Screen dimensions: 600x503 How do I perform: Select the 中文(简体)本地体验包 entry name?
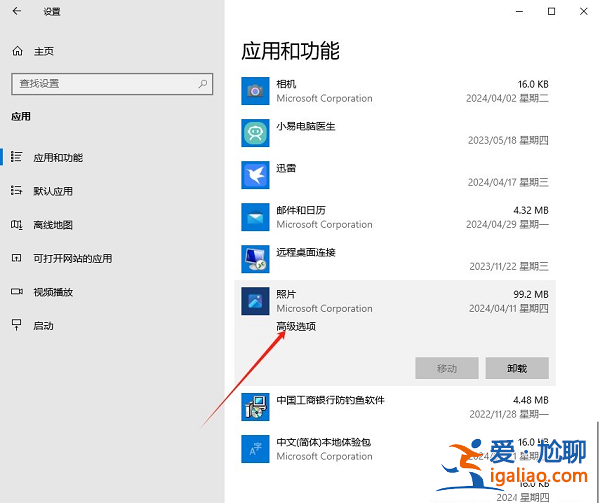coord(324,442)
